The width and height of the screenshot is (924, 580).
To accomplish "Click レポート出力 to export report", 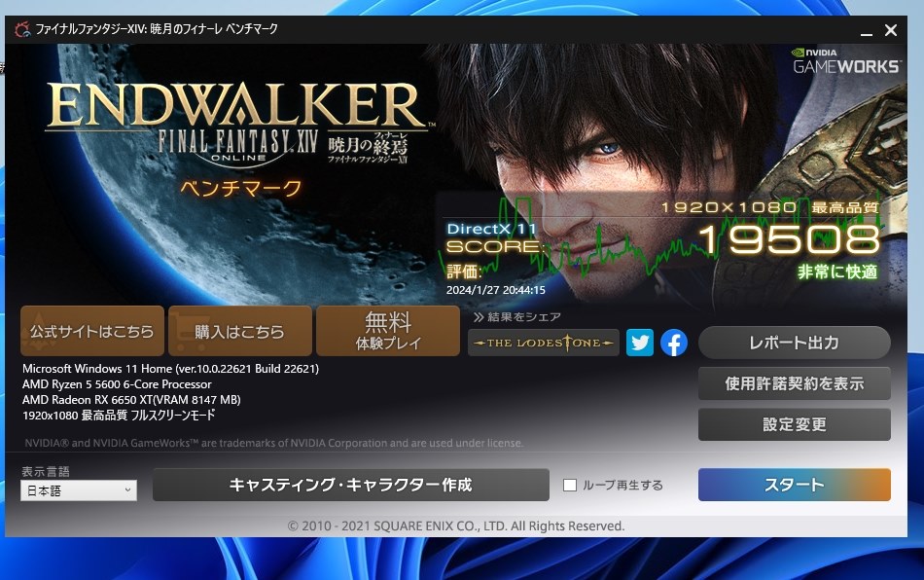I will [795, 343].
